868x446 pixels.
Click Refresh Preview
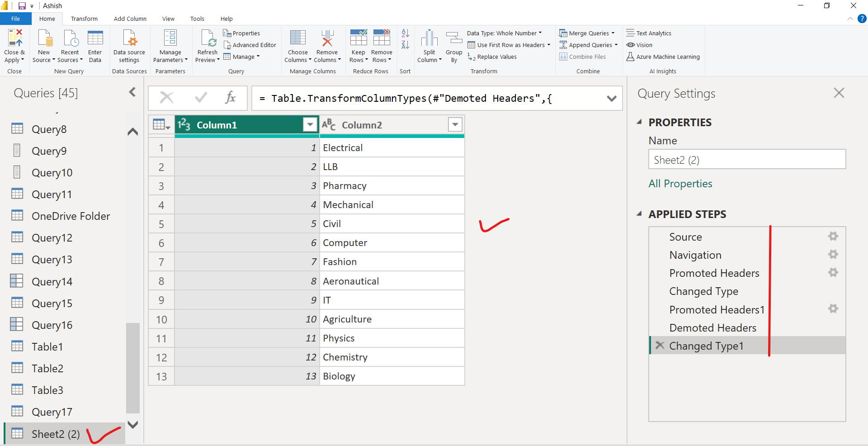coord(207,45)
